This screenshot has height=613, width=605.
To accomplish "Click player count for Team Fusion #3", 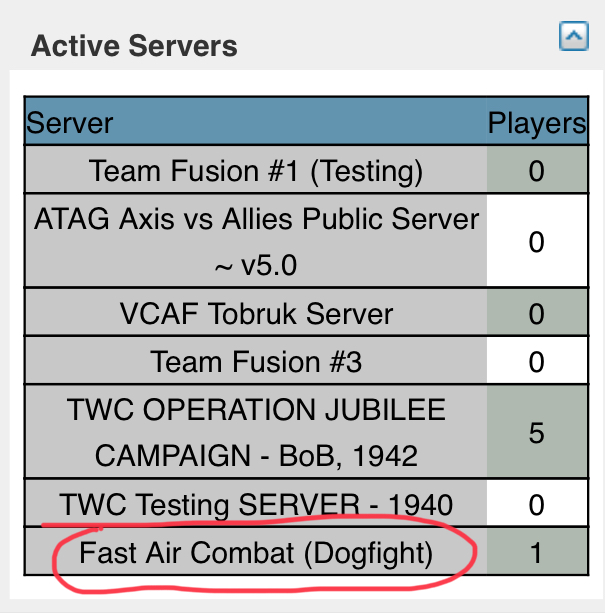I will (x=537, y=361).
